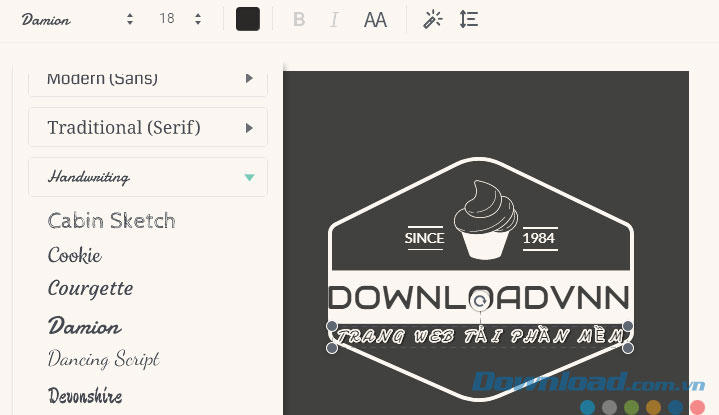Apply the Devonshire font

click(x=85, y=393)
